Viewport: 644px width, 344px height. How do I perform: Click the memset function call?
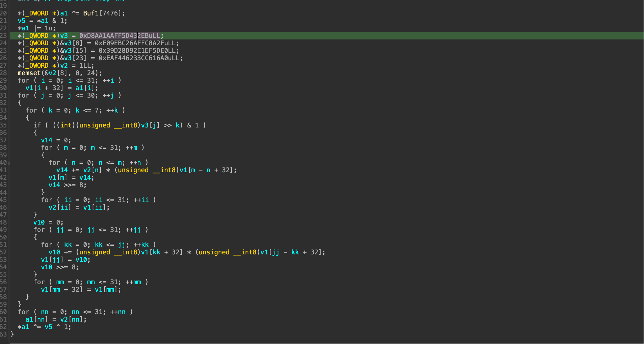click(x=29, y=73)
